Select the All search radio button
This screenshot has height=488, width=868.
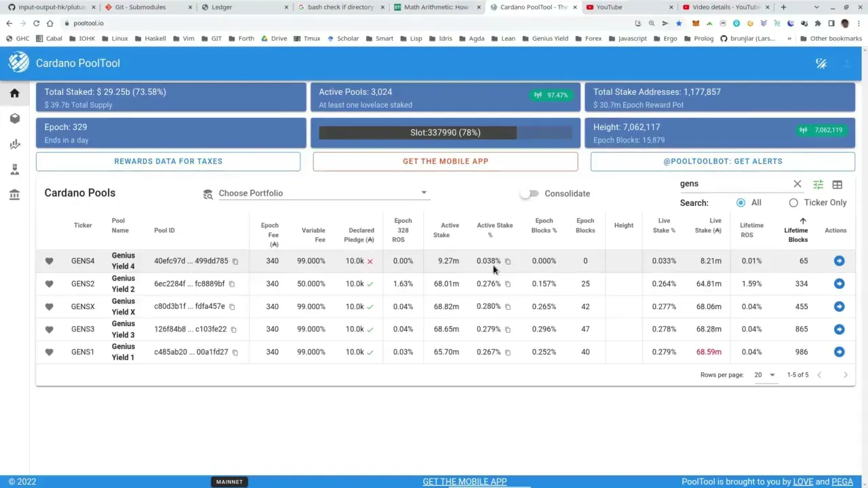(x=741, y=203)
